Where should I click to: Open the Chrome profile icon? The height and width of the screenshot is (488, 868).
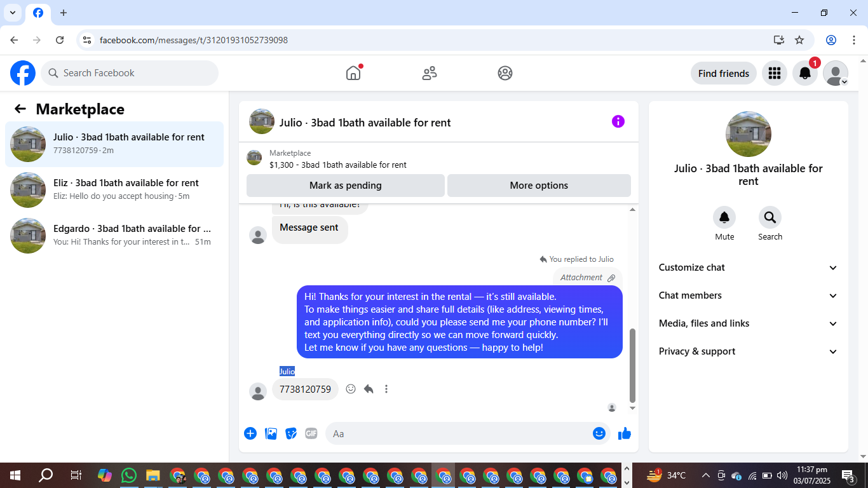(x=831, y=40)
